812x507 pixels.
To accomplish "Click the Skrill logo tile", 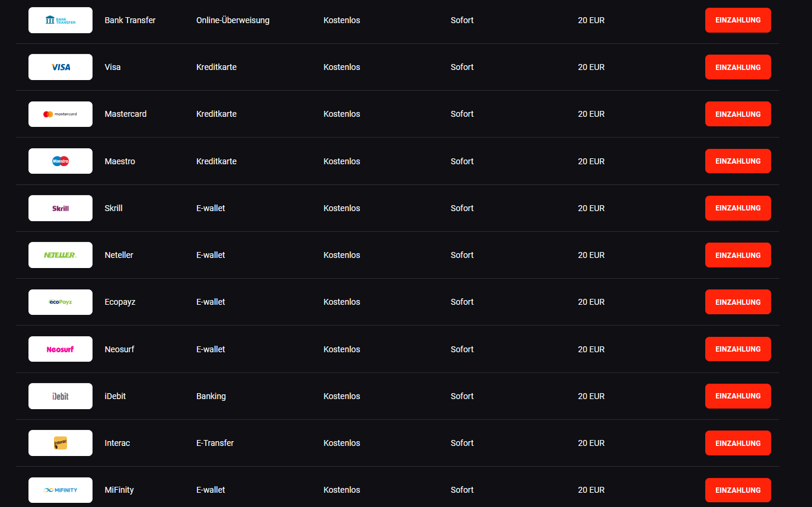I will coord(60,208).
